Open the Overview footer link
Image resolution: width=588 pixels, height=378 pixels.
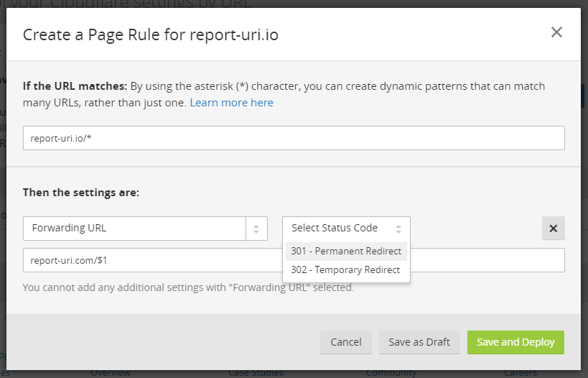(111, 373)
